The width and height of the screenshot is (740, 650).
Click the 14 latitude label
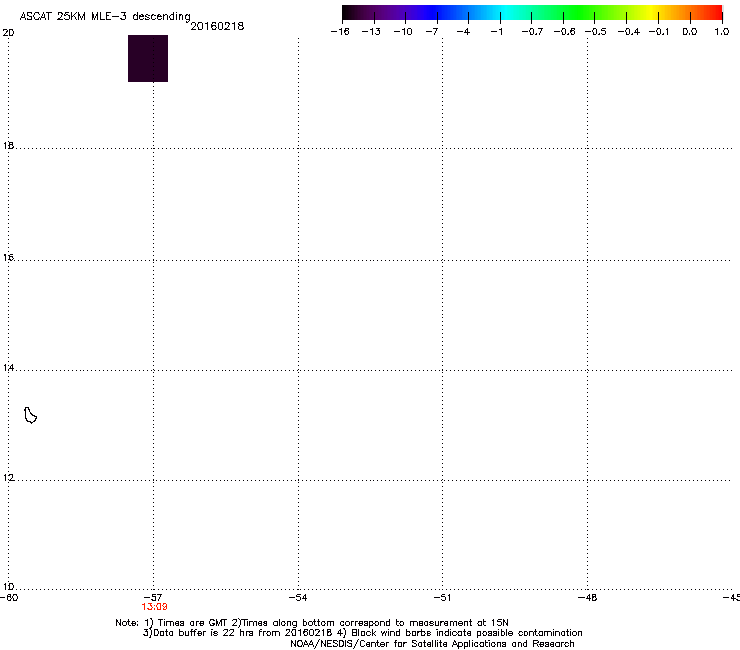8,367
